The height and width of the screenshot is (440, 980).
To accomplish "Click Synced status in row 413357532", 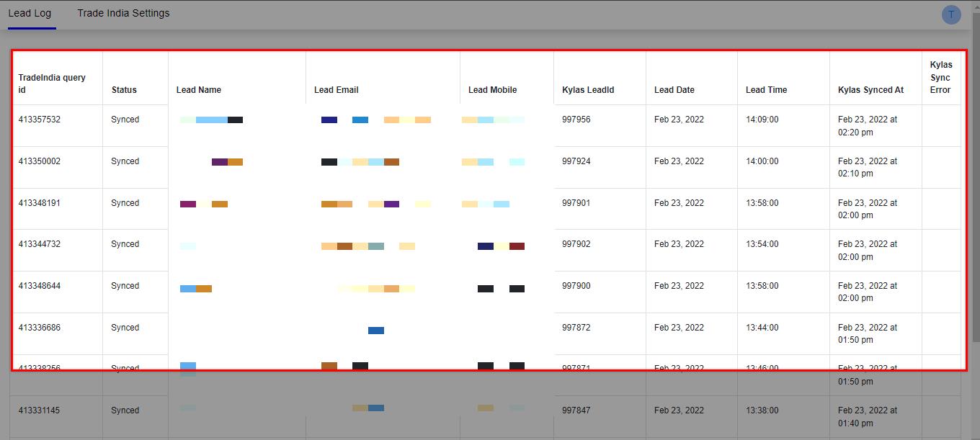I will [x=125, y=120].
